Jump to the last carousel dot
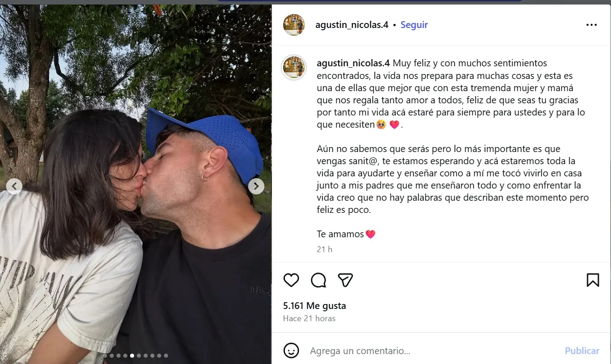This screenshot has width=611, height=364. pos(166,355)
